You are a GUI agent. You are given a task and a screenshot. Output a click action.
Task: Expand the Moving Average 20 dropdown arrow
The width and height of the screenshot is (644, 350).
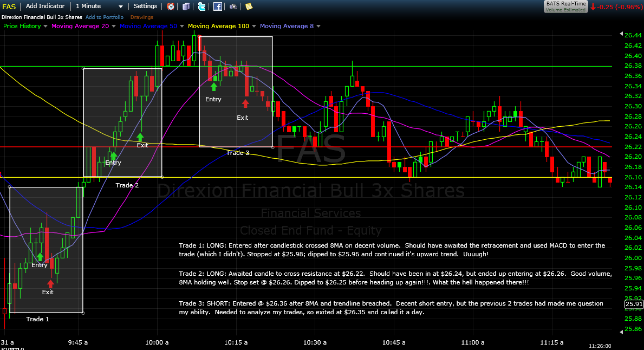pos(114,27)
